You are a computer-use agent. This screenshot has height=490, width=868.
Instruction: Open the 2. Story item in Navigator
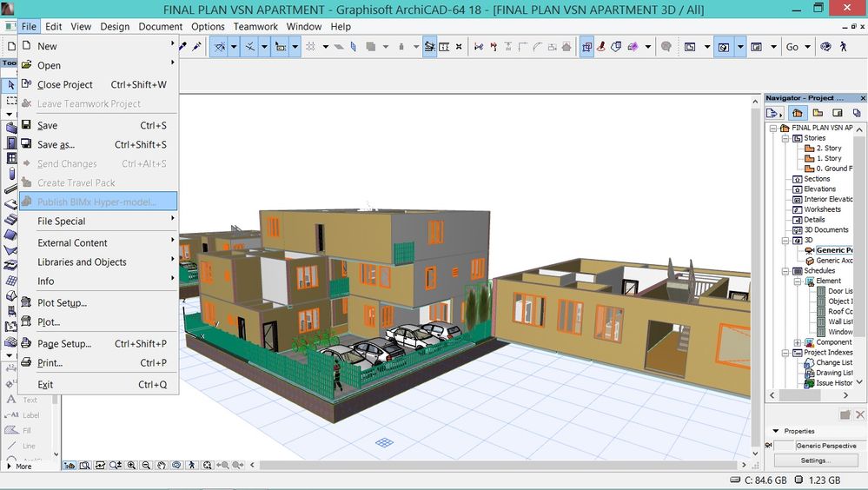[x=828, y=149]
